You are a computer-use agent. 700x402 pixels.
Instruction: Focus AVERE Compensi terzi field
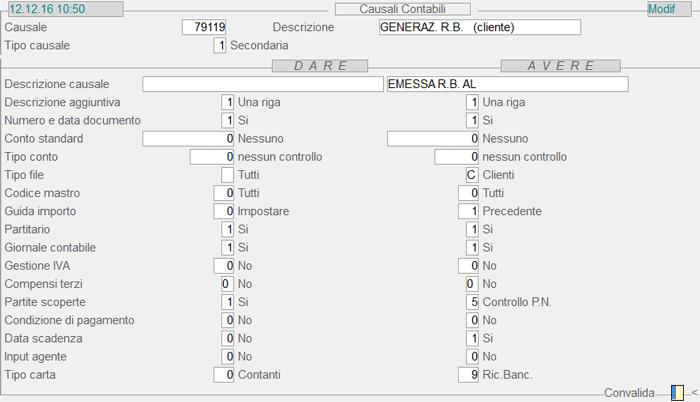472,284
